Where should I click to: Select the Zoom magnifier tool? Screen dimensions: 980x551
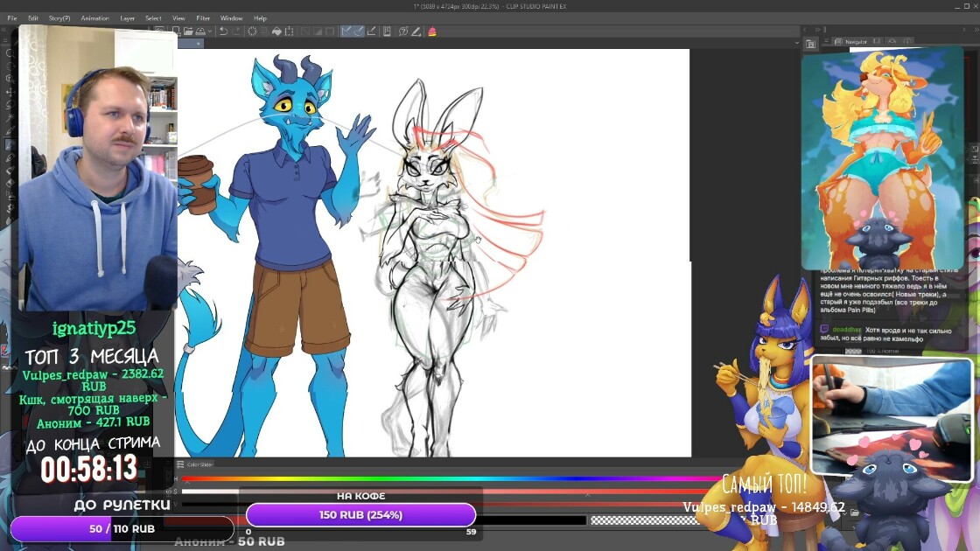(10, 53)
